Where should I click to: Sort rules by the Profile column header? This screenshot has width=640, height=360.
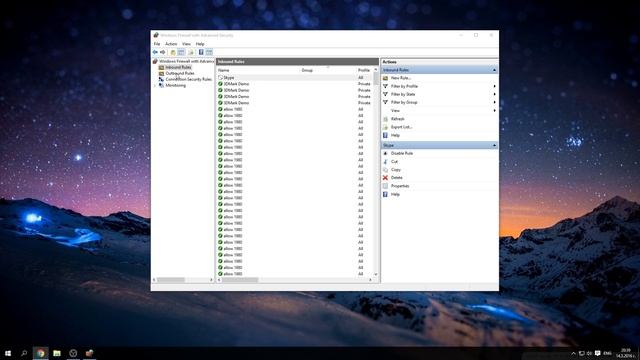[x=364, y=70]
